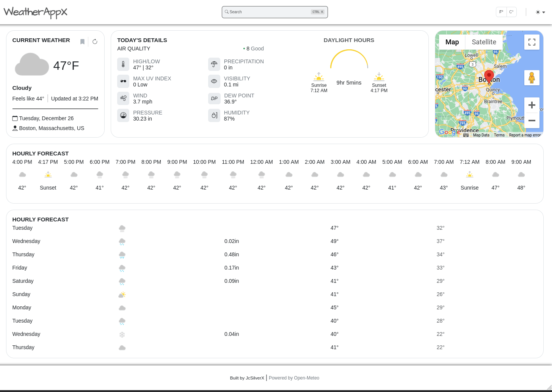This screenshot has height=392, width=552.
Task: Click the Report a map error link
Action: (525, 135)
